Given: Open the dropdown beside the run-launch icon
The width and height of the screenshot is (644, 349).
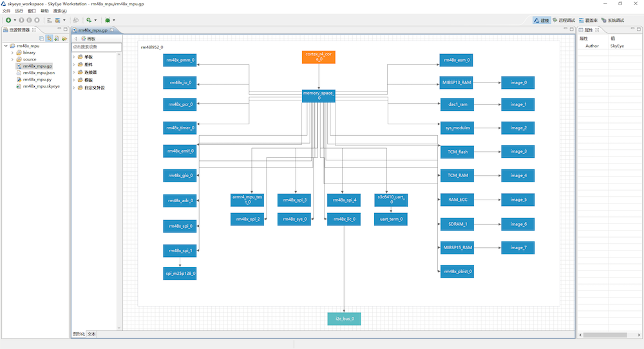Looking at the screenshot, I should point(95,20).
